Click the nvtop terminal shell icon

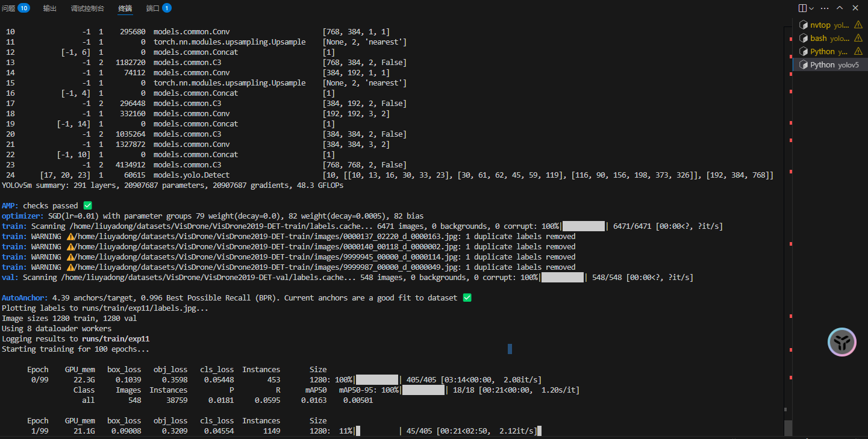(x=804, y=25)
